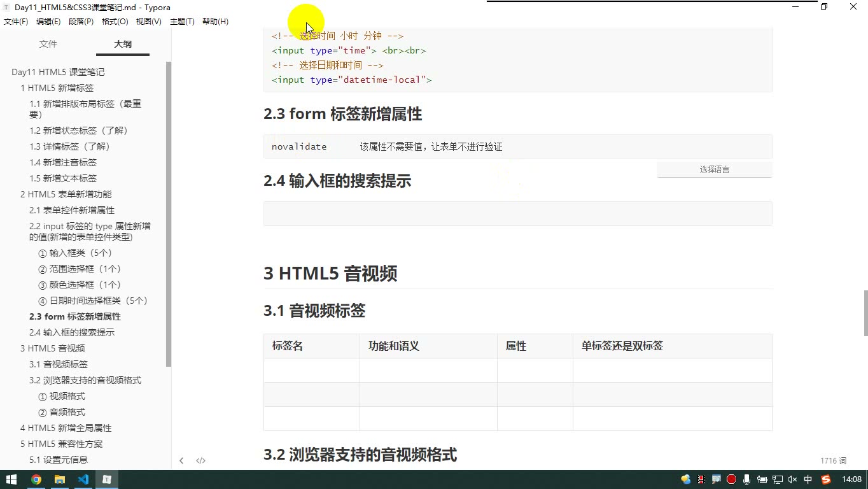Screen dimensions: 868x489
Task: Open the 文件(F) menu
Action: [16, 22]
